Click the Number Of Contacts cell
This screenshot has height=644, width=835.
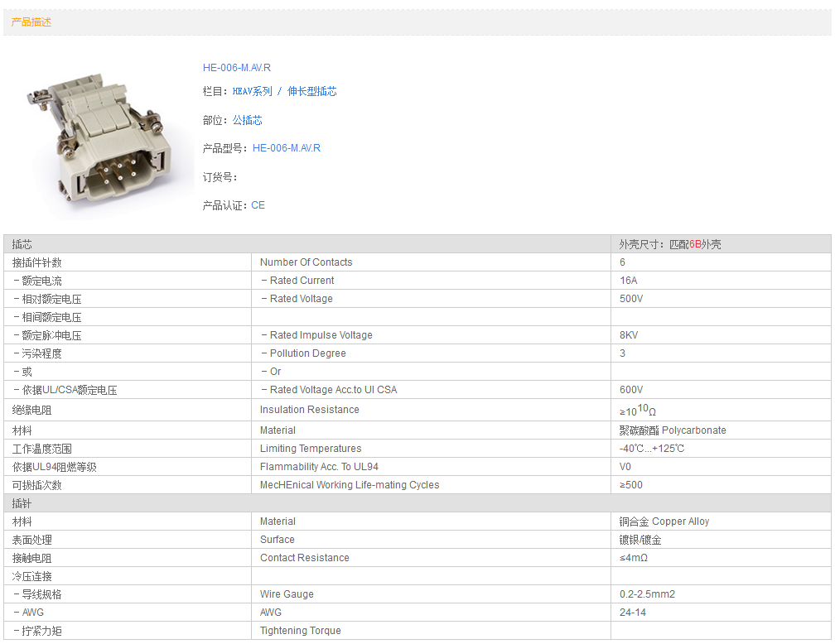[x=306, y=262]
